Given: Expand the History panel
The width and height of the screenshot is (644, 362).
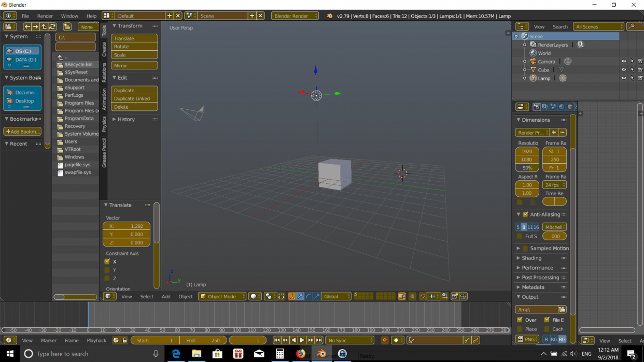Looking at the screenshot, I should tap(125, 119).
